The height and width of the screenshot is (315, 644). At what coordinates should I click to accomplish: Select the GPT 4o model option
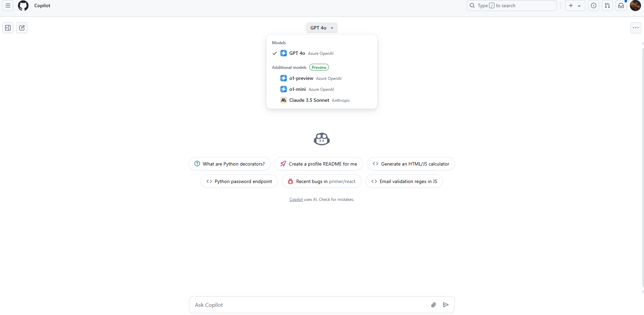click(x=322, y=53)
